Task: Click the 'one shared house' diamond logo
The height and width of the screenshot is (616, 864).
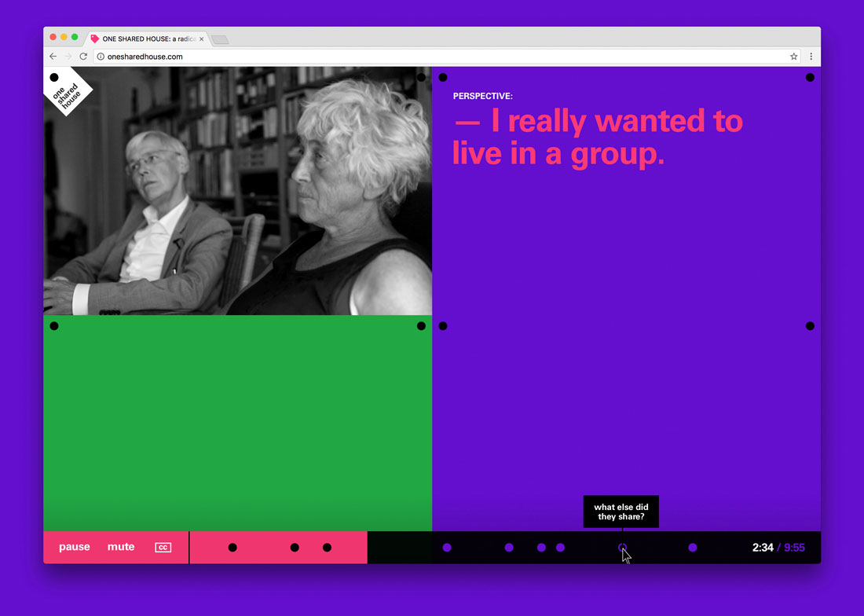Action: pyautogui.click(x=68, y=91)
